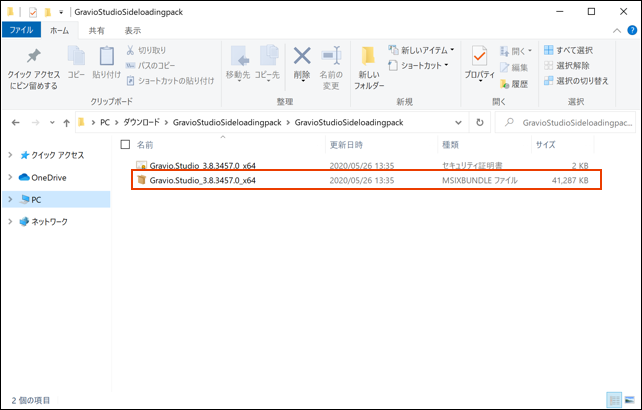642x410 pixels.
Task: Expand the OneDrive tree node
Action: tap(10, 177)
